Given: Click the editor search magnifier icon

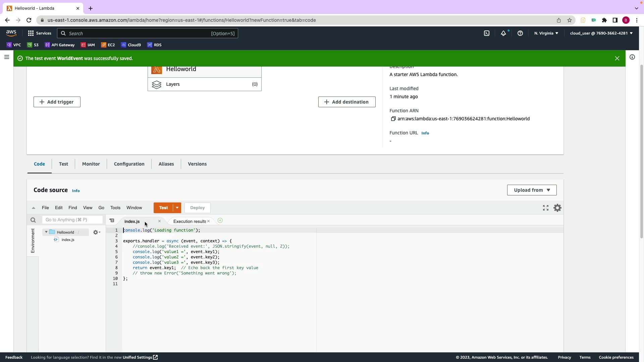Looking at the screenshot, I should (33, 220).
